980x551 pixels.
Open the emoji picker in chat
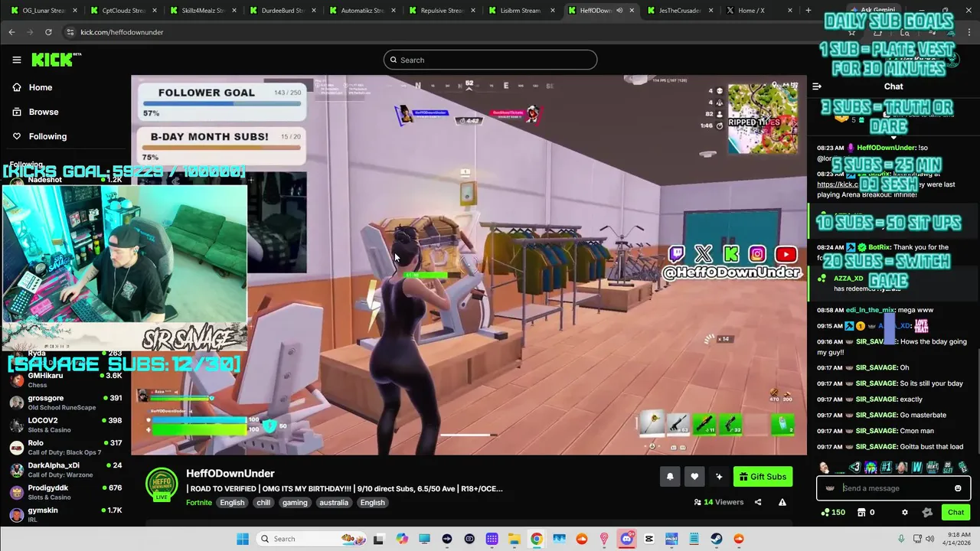tap(958, 488)
